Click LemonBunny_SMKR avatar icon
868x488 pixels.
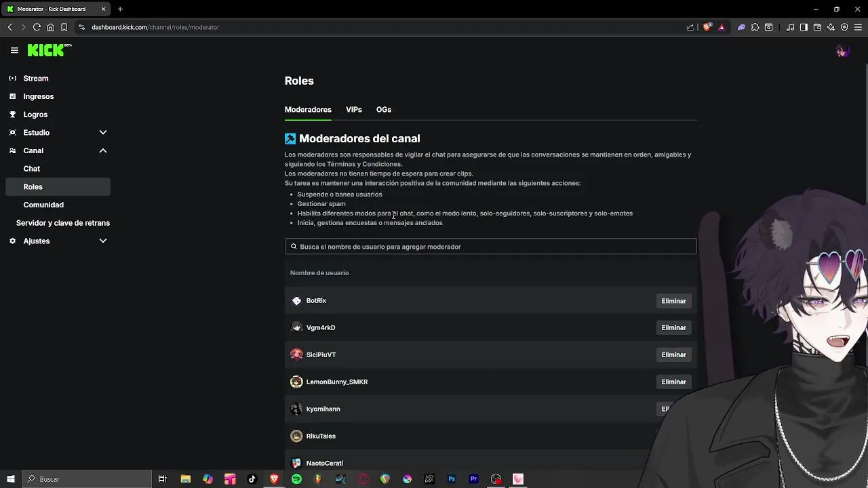[296, 382]
